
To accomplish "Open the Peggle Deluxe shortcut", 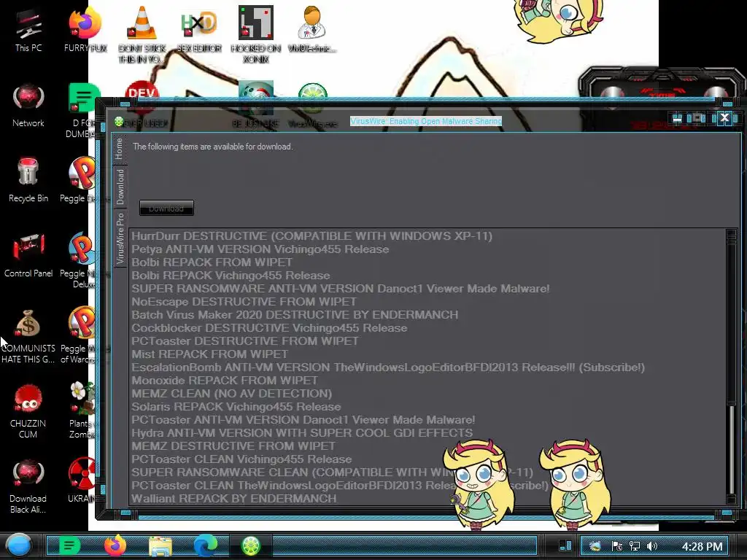I will (79, 180).
